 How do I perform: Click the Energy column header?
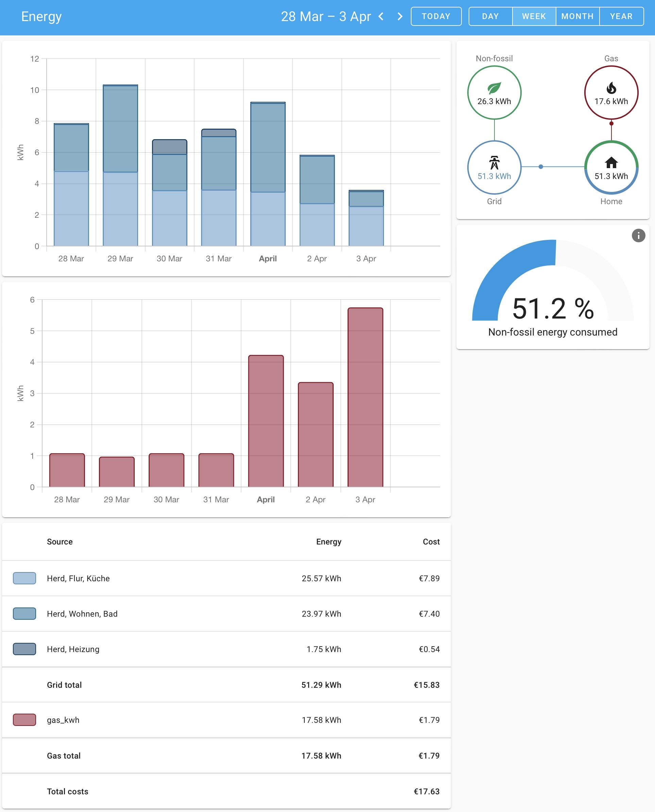pyautogui.click(x=329, y=542)
